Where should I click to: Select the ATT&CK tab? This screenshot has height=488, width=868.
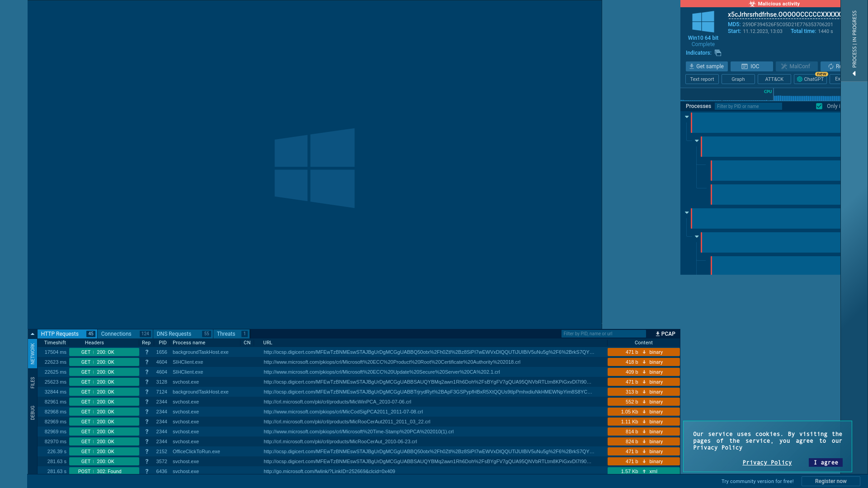(774, 79)
